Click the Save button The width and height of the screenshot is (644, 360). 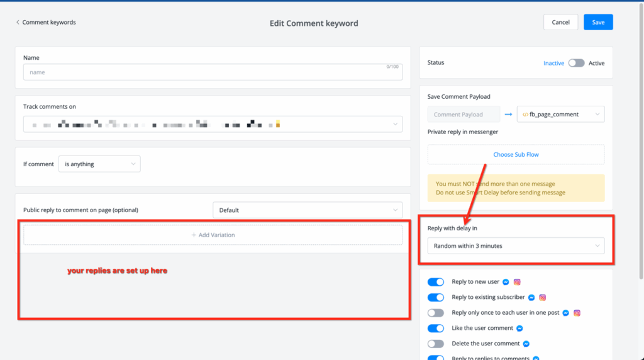[597, 23]
